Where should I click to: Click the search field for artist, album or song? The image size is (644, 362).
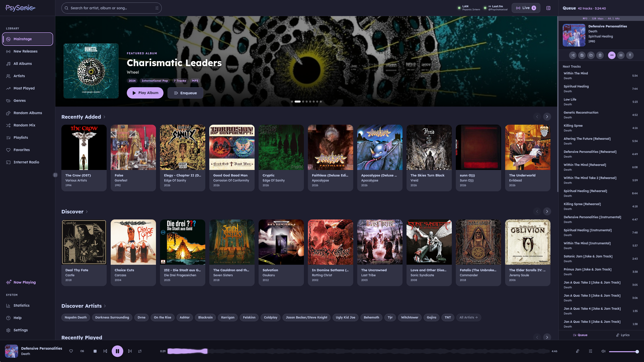(111, 8)
